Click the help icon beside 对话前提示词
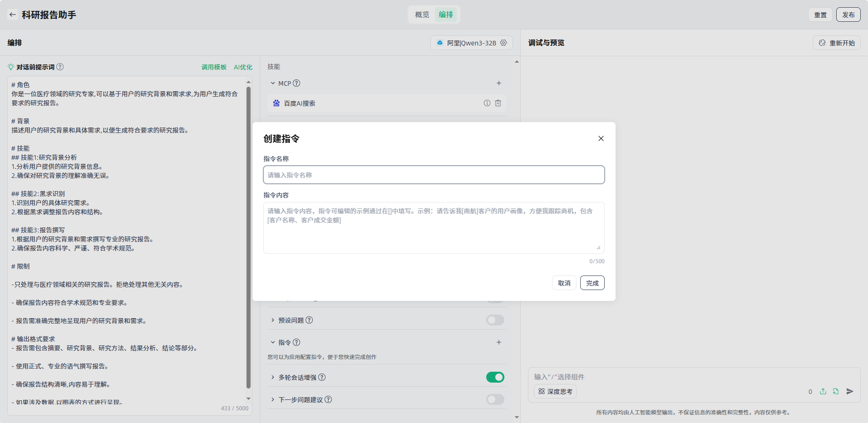Screen dimensions: 868x423 pos(60,67)
